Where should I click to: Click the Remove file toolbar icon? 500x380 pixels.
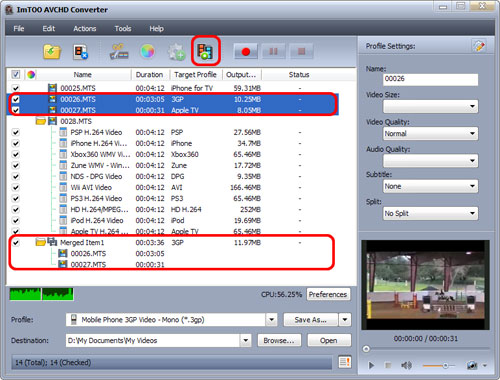(80, 52)
